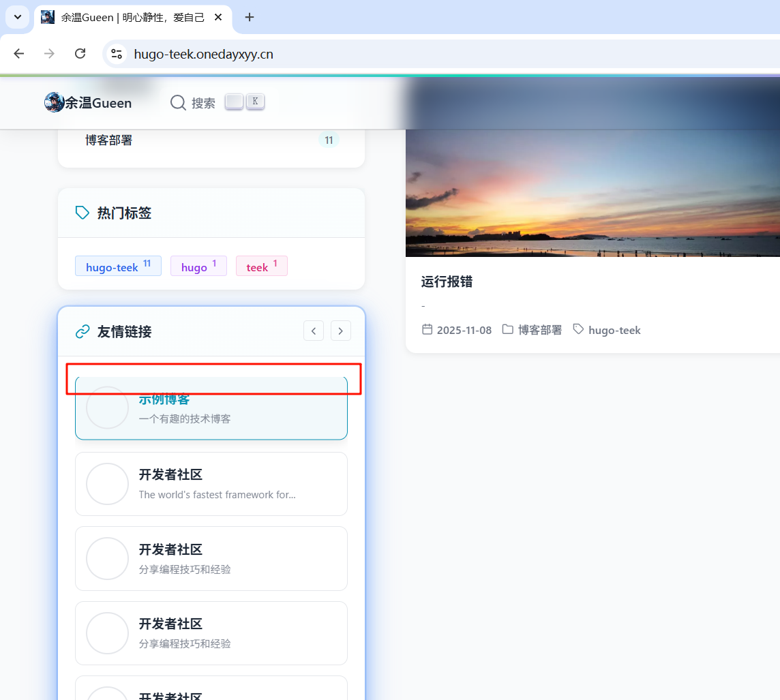Image resolution: width=780 pixels, height=700 pixels.
Task: Click the 余温Gueen site logo avatar
Action: (x=54, y=103)
